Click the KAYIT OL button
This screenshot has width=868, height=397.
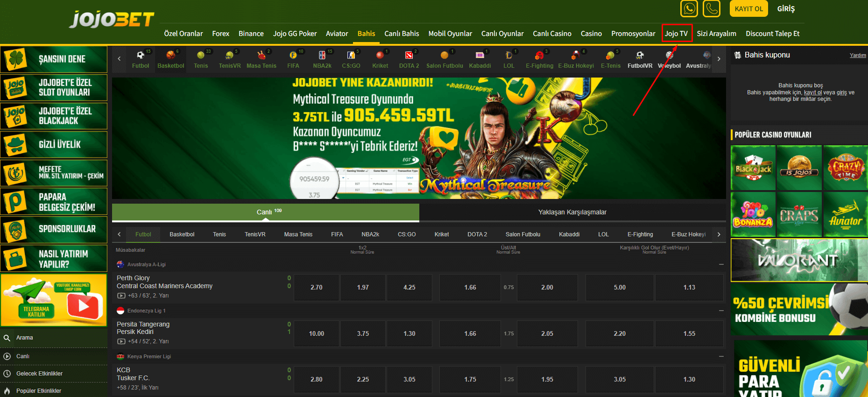(x=748, y=9)
